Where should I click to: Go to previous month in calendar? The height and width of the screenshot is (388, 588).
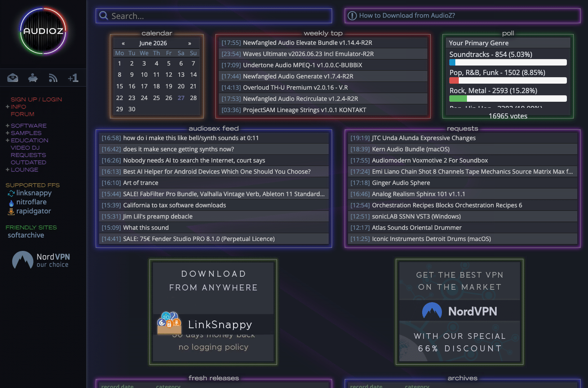[x=123, y=43]
